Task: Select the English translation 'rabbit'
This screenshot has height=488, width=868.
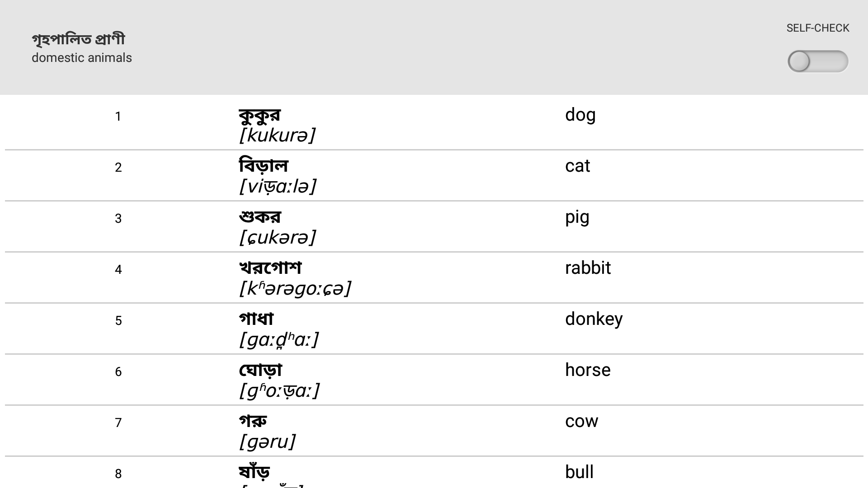Action: point(588,268)
